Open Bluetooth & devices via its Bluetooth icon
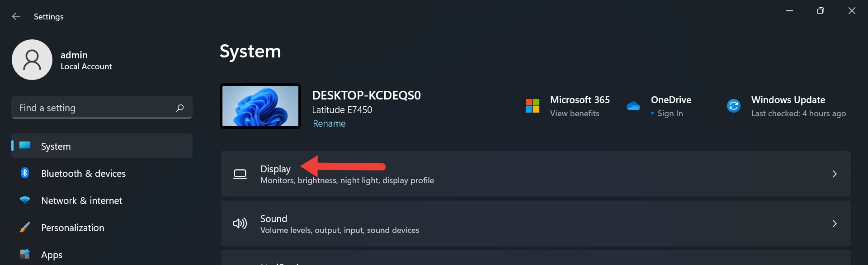868x265 pixels. click(25, 173)
